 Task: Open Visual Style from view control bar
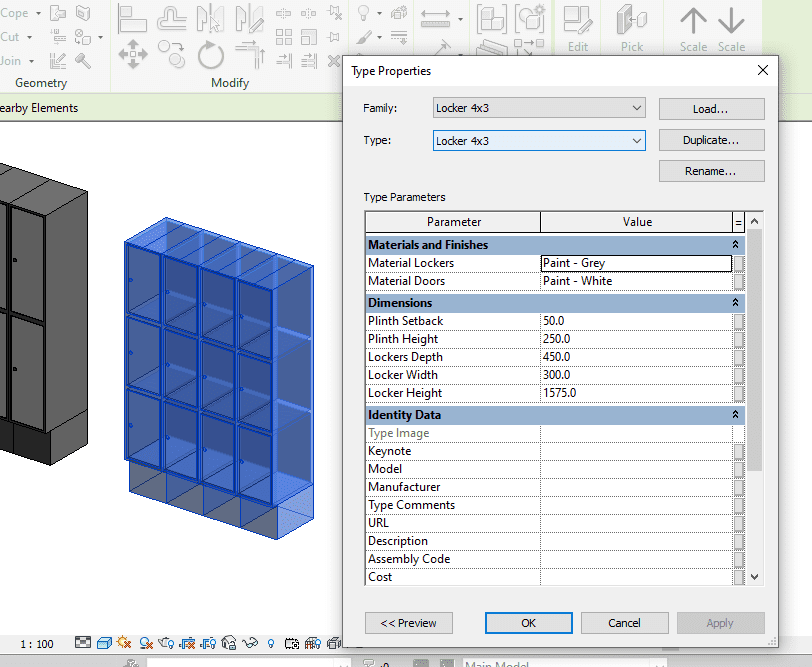pyautogui.click(x=104, y=643)
